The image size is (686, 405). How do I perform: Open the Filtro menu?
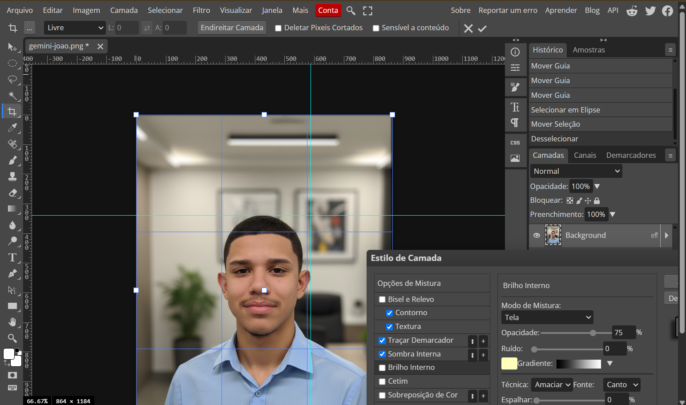point(201,10)
